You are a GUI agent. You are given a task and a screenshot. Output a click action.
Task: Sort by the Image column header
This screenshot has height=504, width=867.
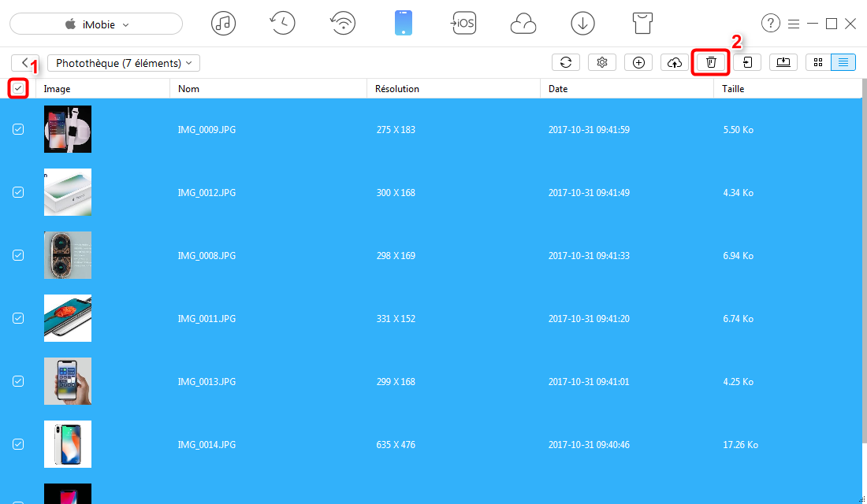point(102,88)
